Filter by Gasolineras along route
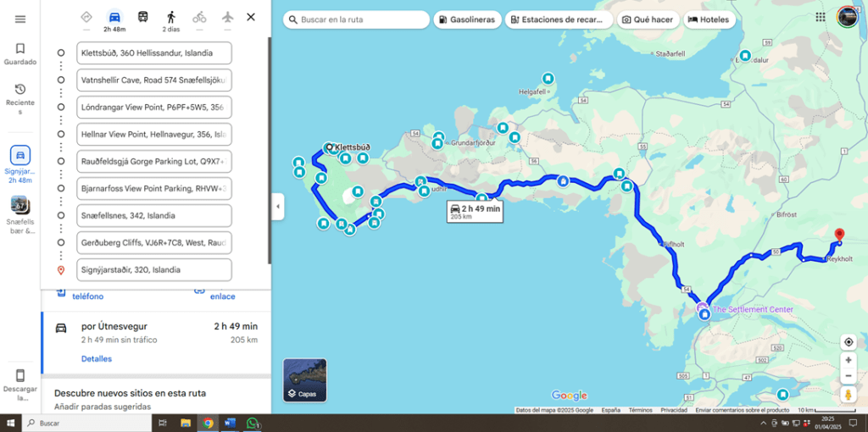 tap(467, 19)
